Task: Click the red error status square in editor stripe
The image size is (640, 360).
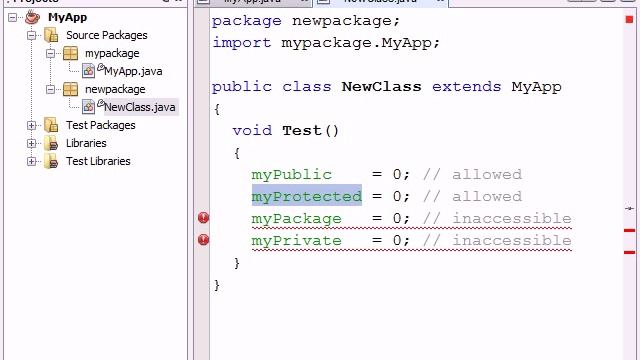Action: tap(629, 19)
